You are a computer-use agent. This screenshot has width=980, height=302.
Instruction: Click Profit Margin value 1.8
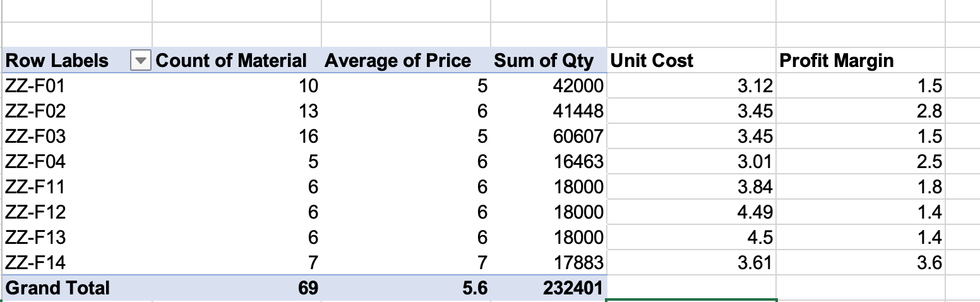(x=929, y=187)
